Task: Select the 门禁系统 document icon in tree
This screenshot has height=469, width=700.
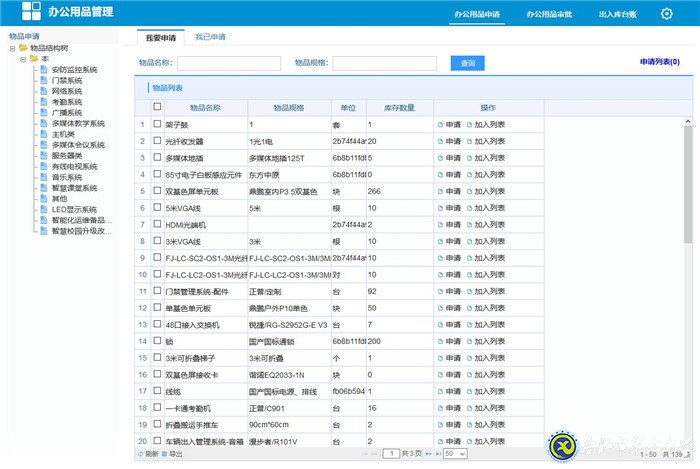Action: click(45, 81)
